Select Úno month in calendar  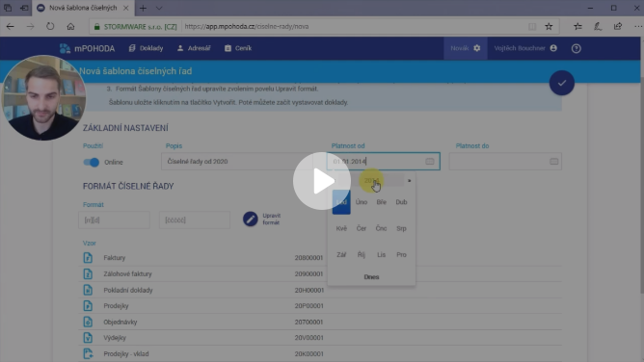(362, 202)
